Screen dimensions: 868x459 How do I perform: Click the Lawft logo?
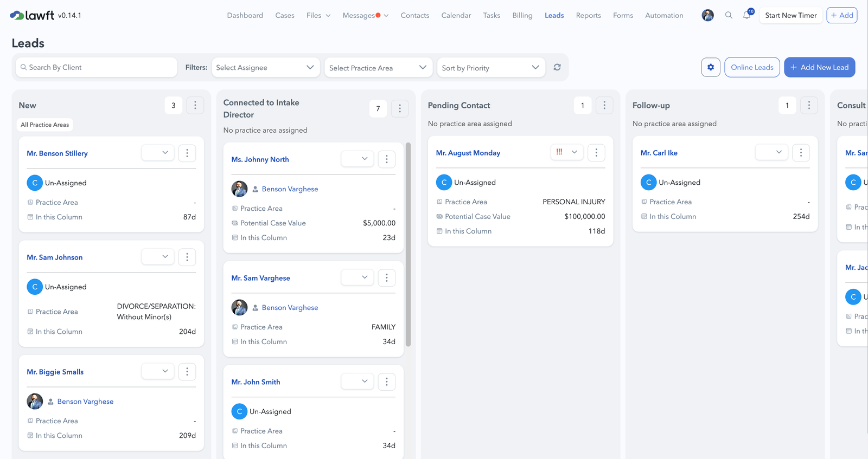(x=33, y=15)
